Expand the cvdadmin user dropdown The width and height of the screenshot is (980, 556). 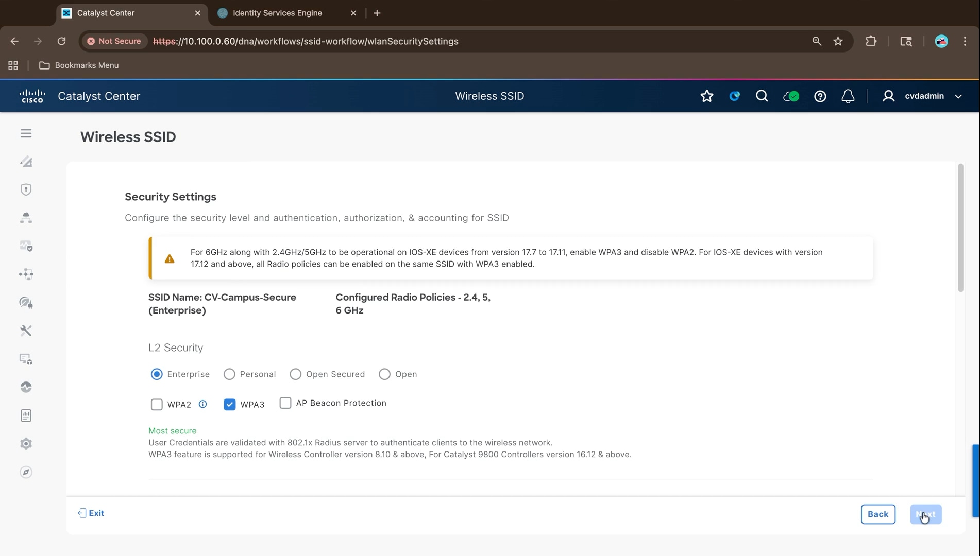[x=958, y=96]
